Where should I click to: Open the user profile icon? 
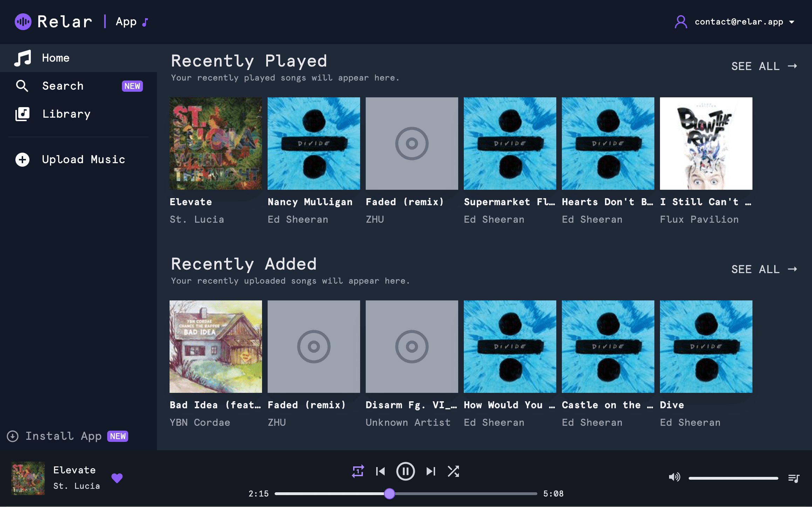[x=681, y=22]
